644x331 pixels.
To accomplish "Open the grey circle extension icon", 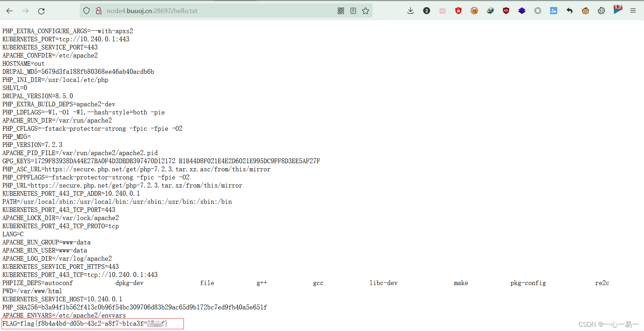I will [x=538, y=11].
